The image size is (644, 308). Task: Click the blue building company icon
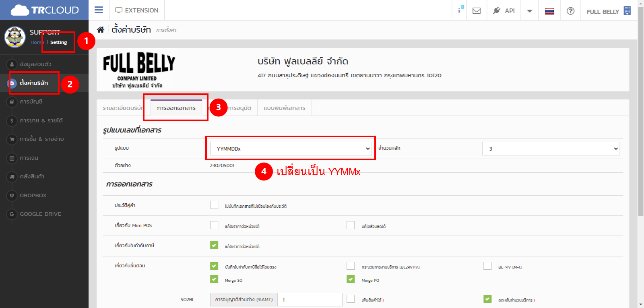click(627, 10)
